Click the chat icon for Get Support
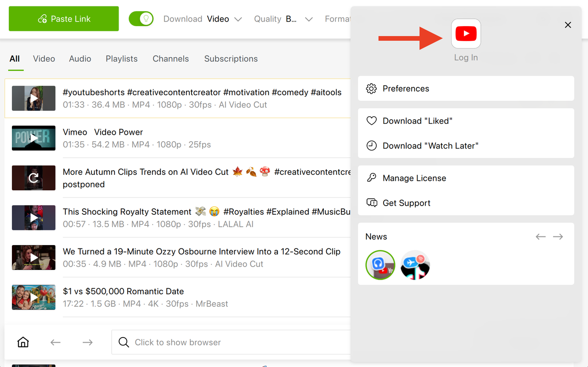This screenshot has width=588, height=367. coord(371,203)
